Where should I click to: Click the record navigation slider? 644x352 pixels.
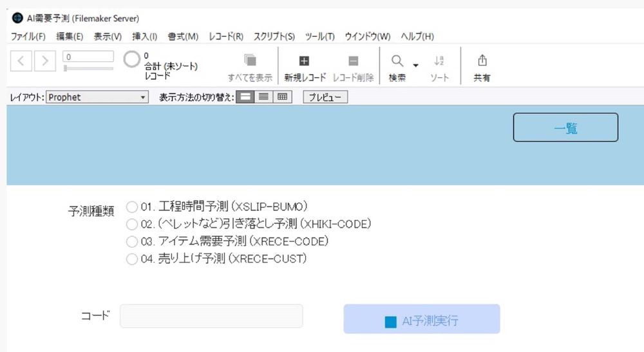88,68
